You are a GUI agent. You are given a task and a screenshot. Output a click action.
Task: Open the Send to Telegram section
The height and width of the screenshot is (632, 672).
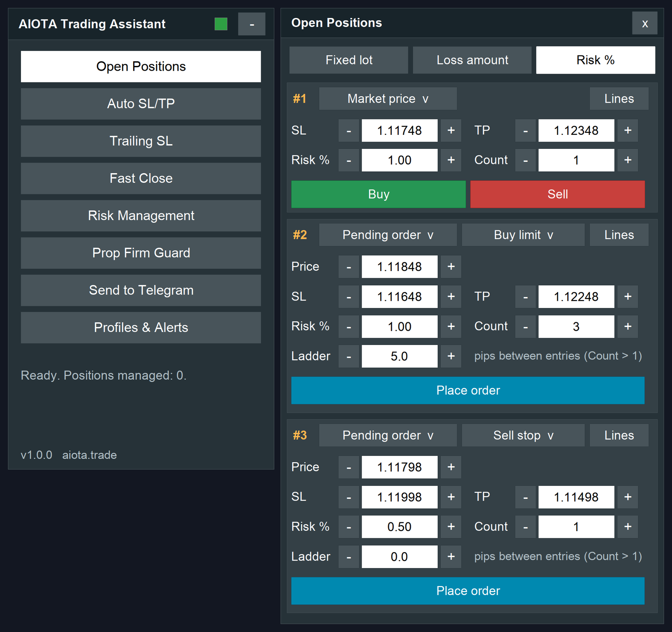click(x=141, y=290)
